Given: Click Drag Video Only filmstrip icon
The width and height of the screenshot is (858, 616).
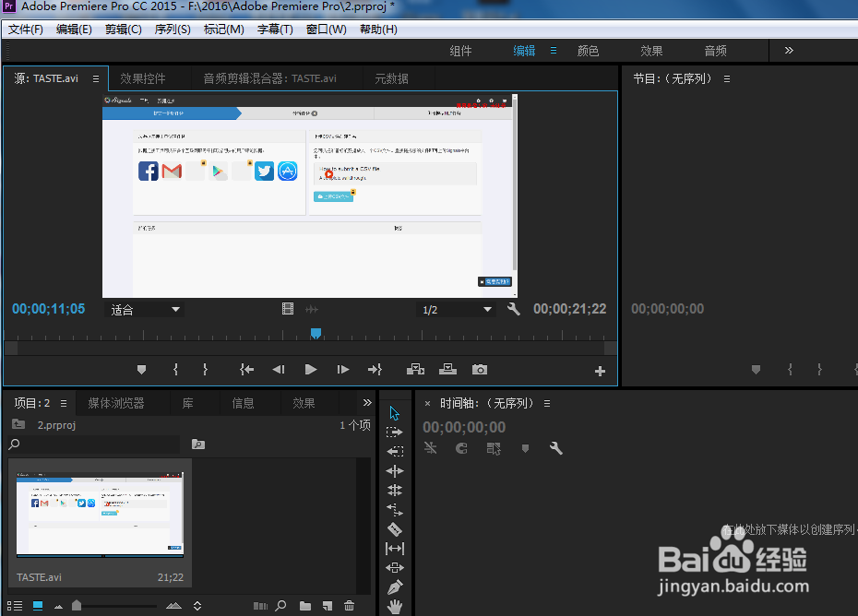Looking at the screenshot, I should click(288, 309).
